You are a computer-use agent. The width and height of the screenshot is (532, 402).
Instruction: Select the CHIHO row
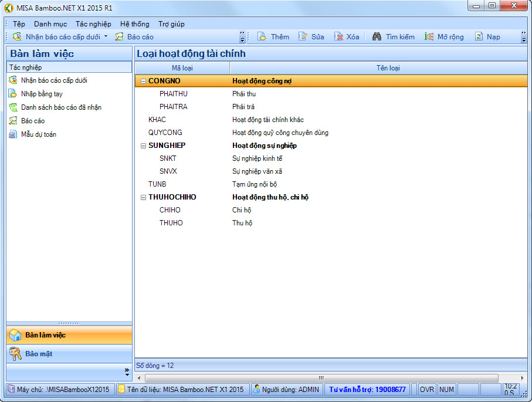331,210
